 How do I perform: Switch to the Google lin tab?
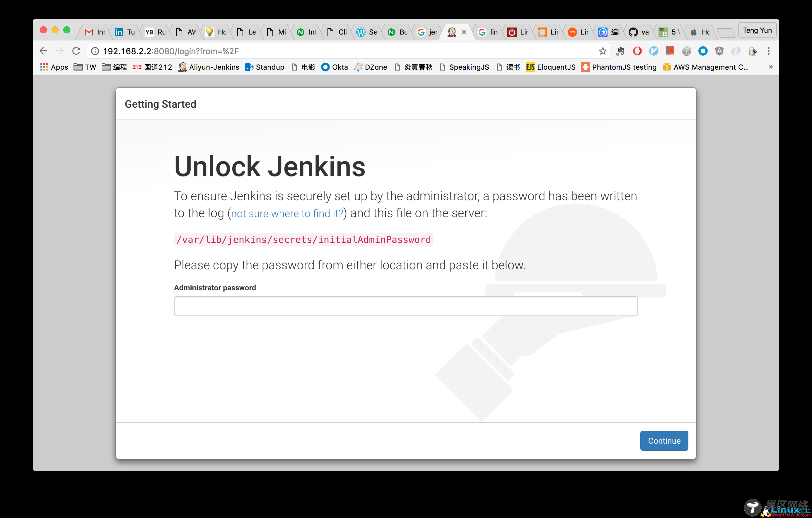(x=488, y=32)
